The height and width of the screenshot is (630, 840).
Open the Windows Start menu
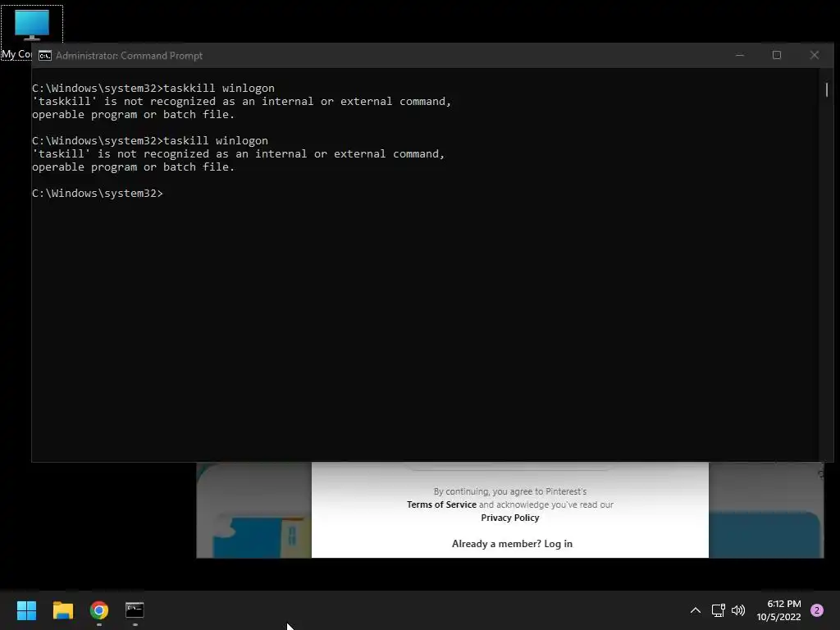(x=26, y=610)
